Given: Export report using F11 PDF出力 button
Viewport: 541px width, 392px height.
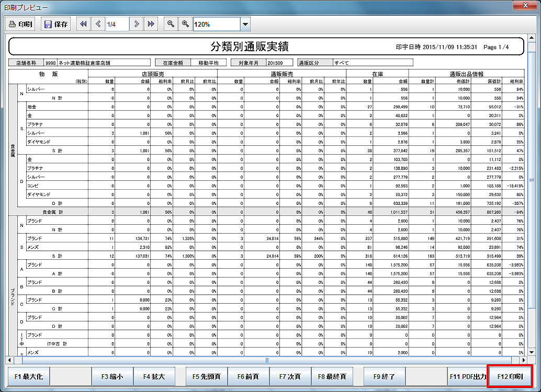Looking at the screenshot, I should coord(468,376).
